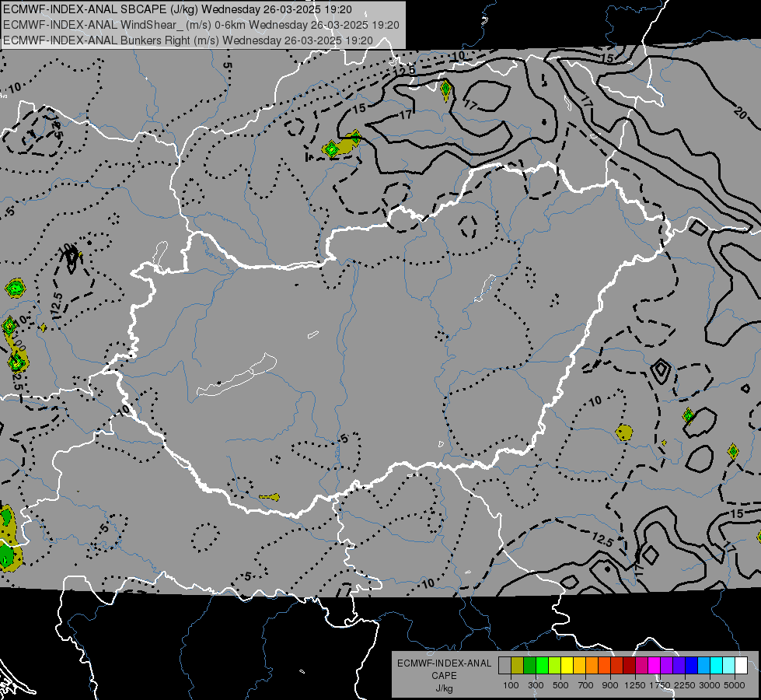
Task: Click the 700 tick label in the legend
Action: click(x=585, y=685)
